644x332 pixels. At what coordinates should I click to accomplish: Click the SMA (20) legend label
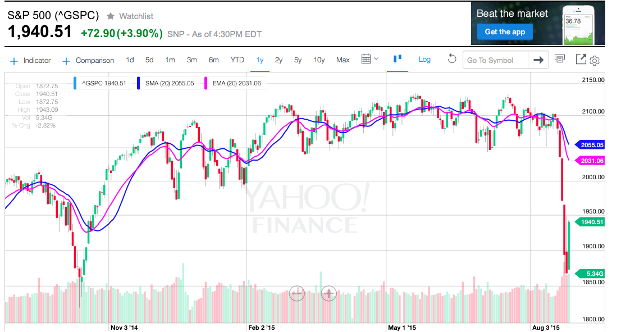[x=170, y=83]
